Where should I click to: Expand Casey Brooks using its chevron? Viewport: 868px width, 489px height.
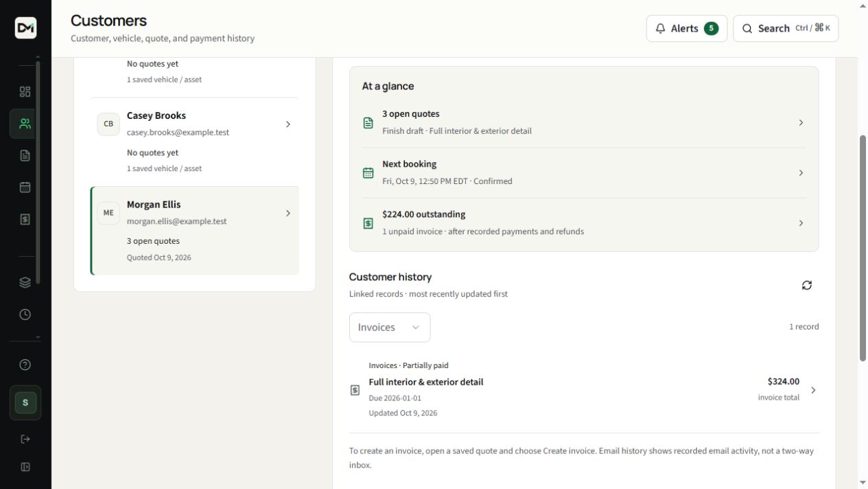coord(288,124)
